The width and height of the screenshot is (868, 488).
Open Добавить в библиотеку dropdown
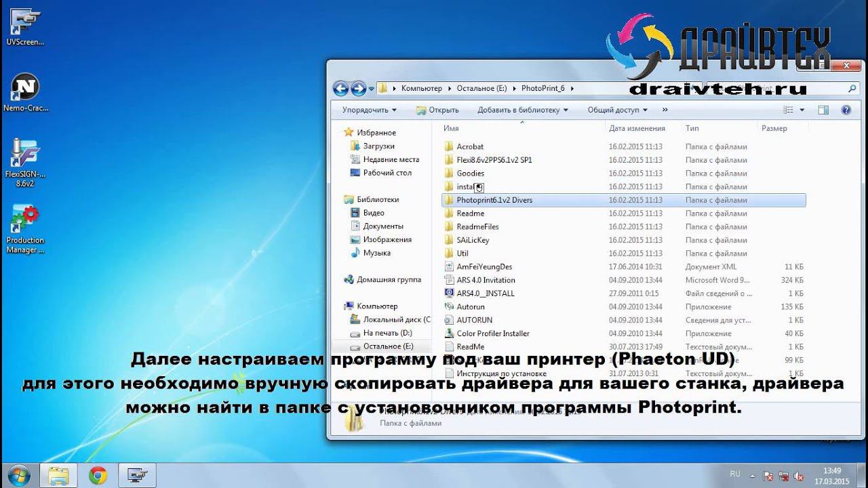point(522,110)
